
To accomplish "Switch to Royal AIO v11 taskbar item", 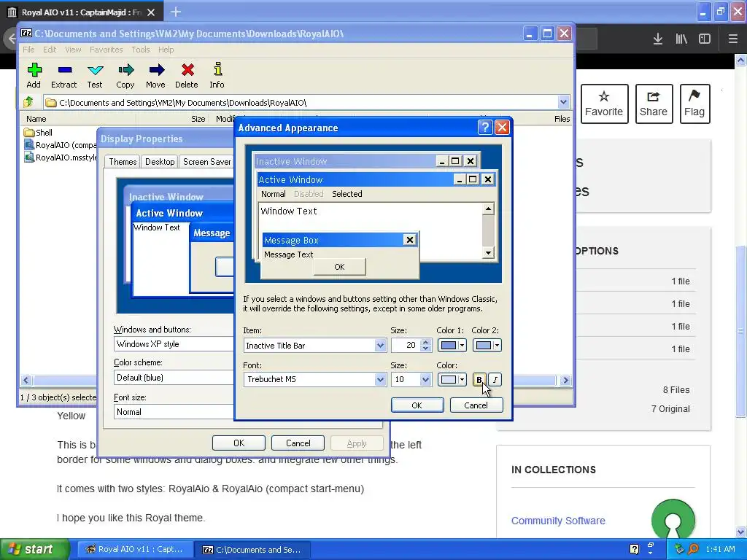I will [135, 549].
